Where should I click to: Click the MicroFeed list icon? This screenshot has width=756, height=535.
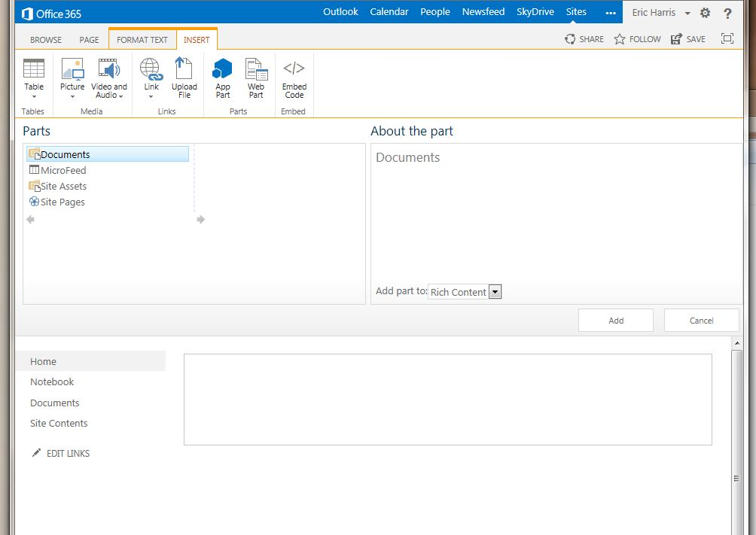pos(34,169)
